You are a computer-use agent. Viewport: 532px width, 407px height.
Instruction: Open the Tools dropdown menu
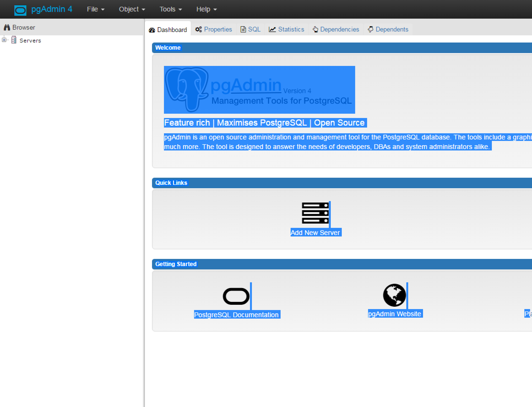coord(170,9)
